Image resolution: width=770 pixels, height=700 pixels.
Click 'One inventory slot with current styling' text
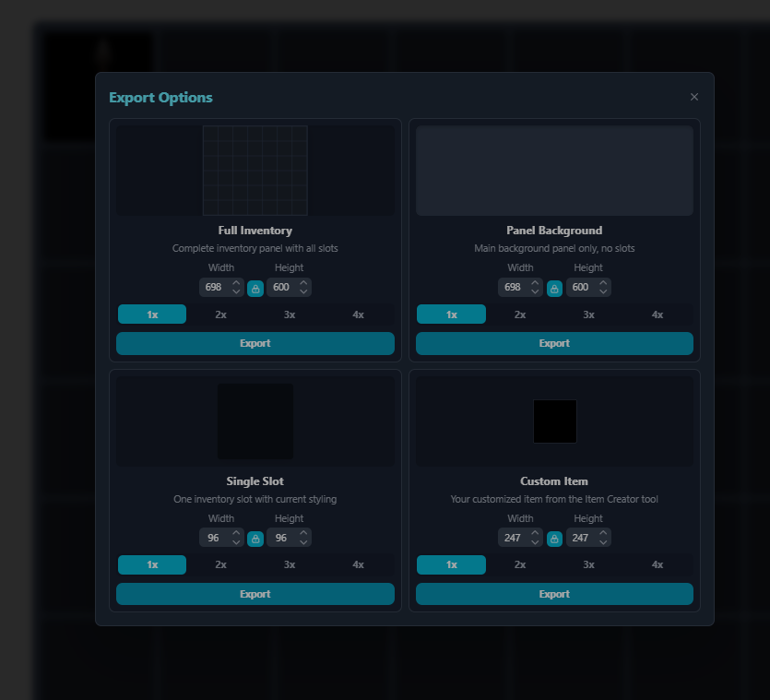(x=255, y=499)
